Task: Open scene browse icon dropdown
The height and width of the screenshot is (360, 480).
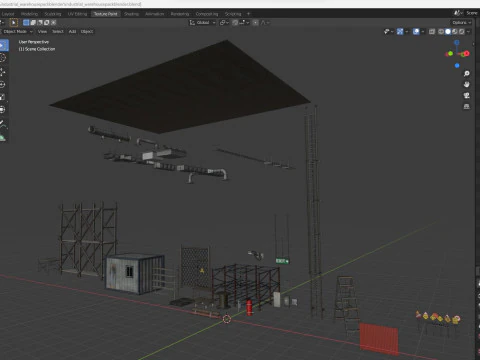Action: [x=458, y=13]
